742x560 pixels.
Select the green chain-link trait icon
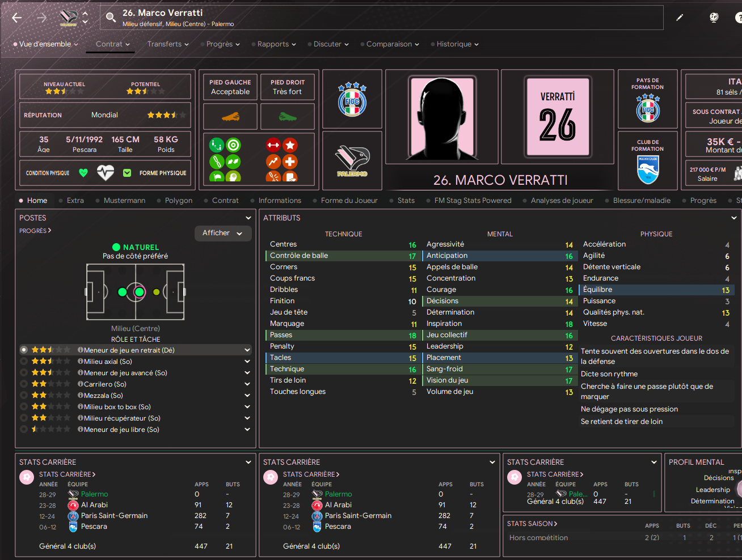tap(217, 162)
